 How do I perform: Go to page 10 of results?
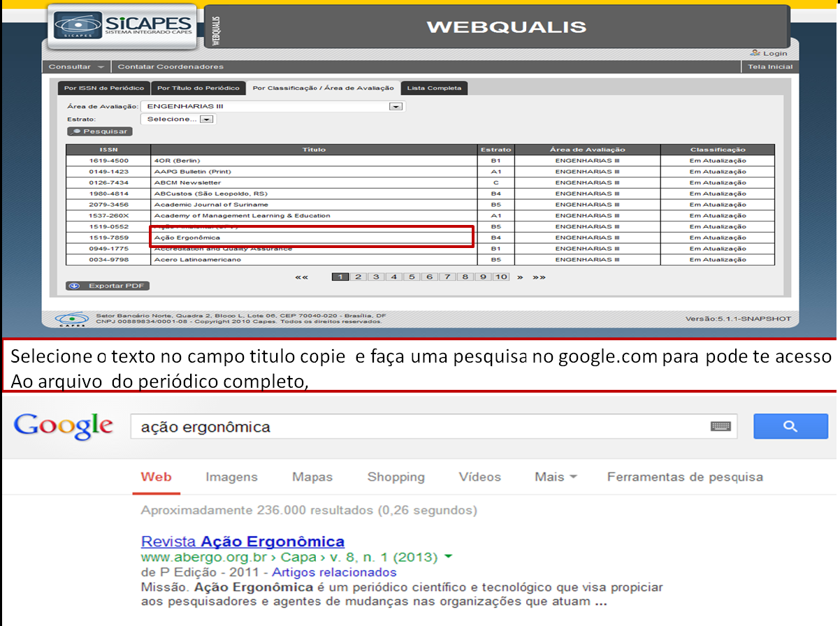501,277
